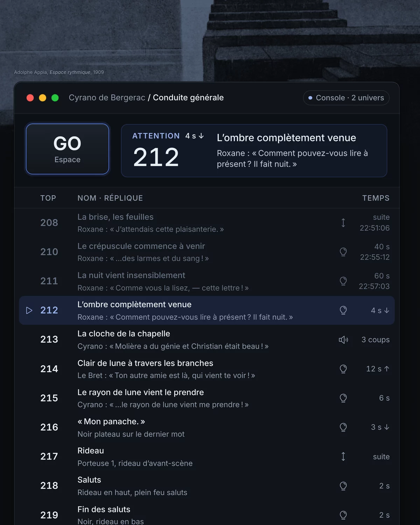Image resolution: width=420 pixels, height=525 pixels.
Task: Click the Adolphe Appia image caption
Action: point(59,72)
